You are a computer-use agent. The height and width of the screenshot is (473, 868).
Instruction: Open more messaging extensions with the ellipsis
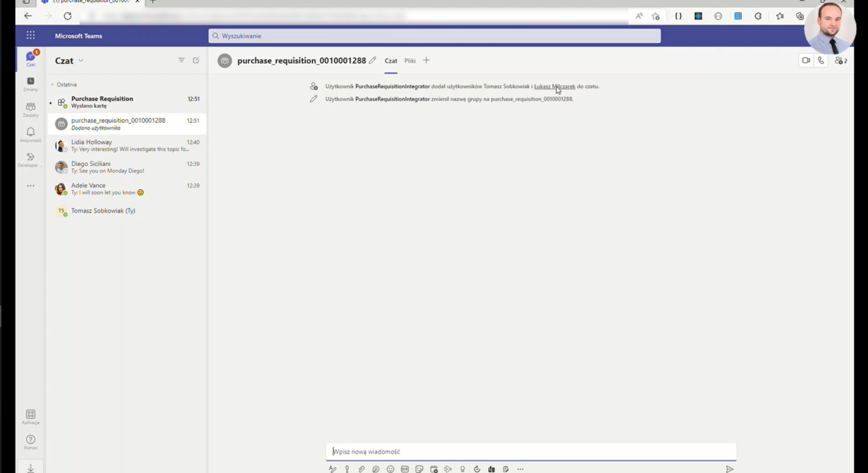point(520,468)
